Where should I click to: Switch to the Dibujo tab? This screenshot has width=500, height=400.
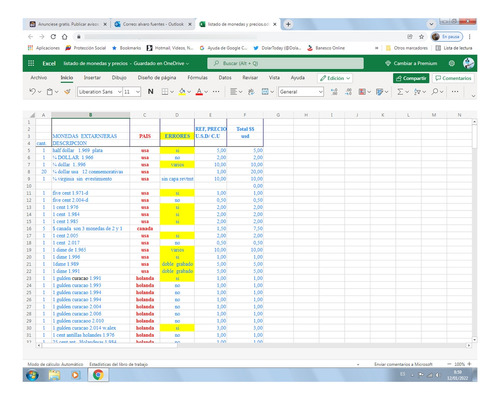pyautogui.click(x=119, y=78)
